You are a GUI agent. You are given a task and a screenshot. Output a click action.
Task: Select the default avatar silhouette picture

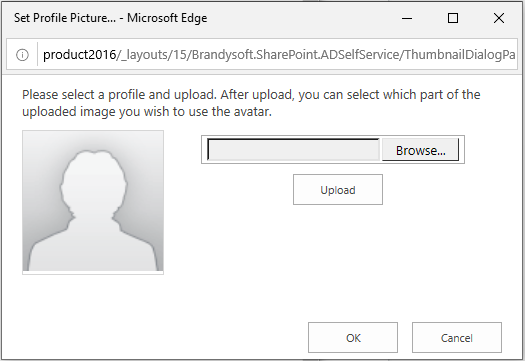93,202
